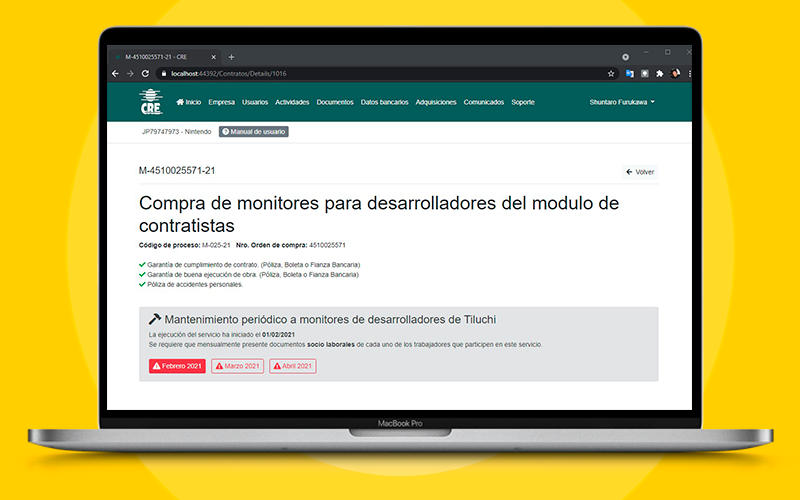The height and width of the screenshot is (500, 800).
Task: Reload the page with the refresh icon
Action: click(145, 73)
